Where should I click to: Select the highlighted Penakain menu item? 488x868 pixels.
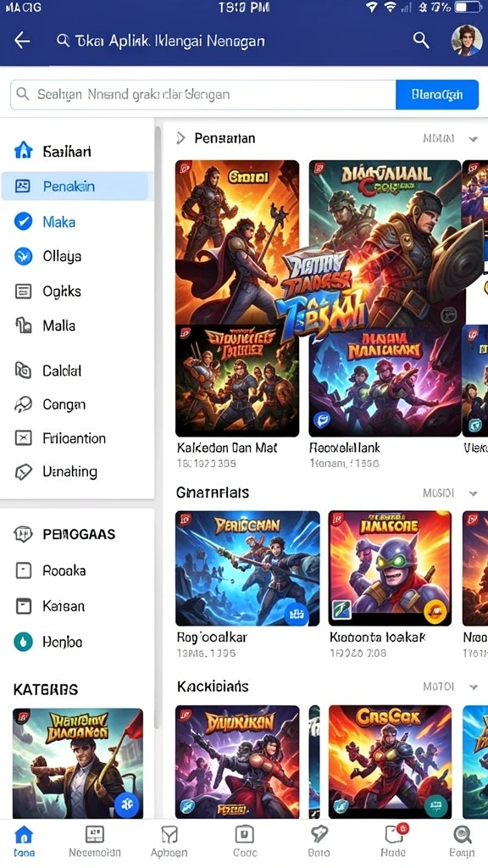pyautogui.click(x=75, y=186)
